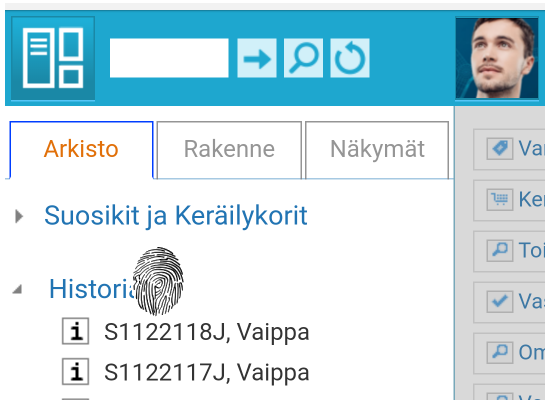The height and width of the screenshot is (400, 550).
Task: Switch to the Arkisto tab
Action: pyautogui.click(x=81, y=150)
